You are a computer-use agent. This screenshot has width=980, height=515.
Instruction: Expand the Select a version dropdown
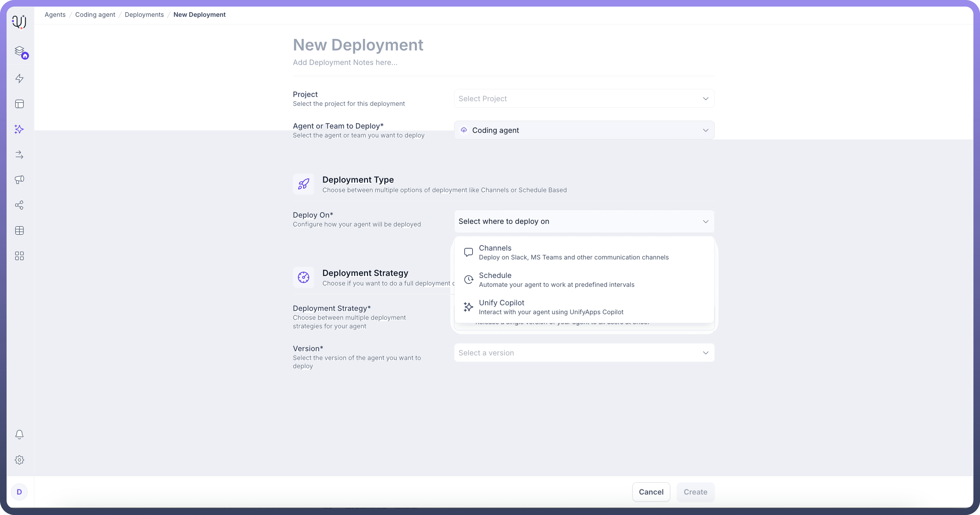point(584,353)
